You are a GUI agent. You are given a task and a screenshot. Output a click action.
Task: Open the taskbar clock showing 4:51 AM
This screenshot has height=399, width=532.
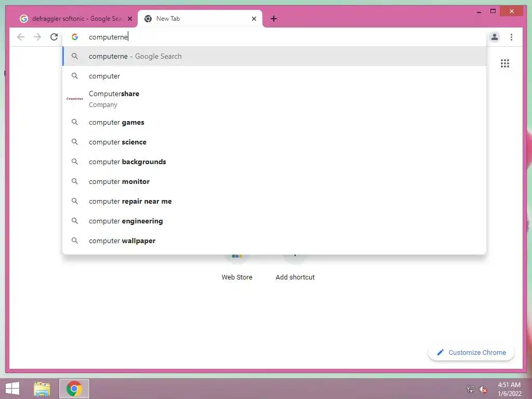[509, 389]
